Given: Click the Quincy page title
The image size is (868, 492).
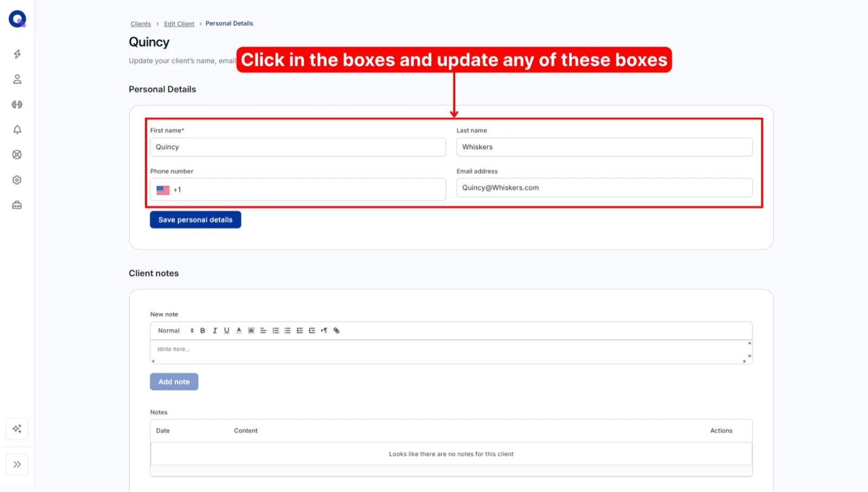Looking at the screenshot, I should point(149,42).
